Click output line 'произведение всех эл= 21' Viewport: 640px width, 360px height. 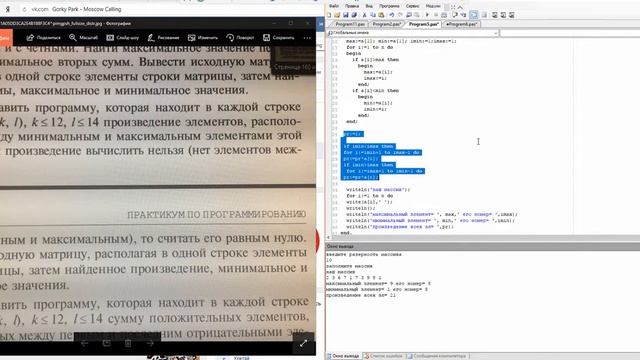(x=361, y=295)
